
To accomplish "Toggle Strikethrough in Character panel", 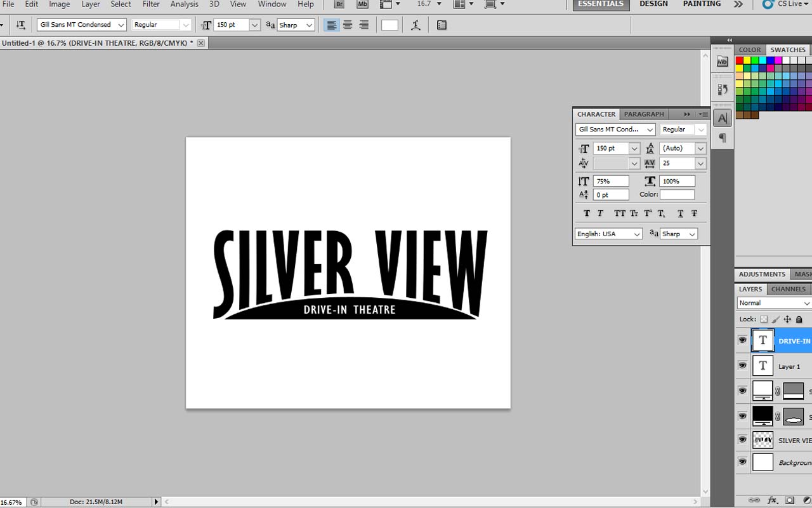I will coord(695,213).
